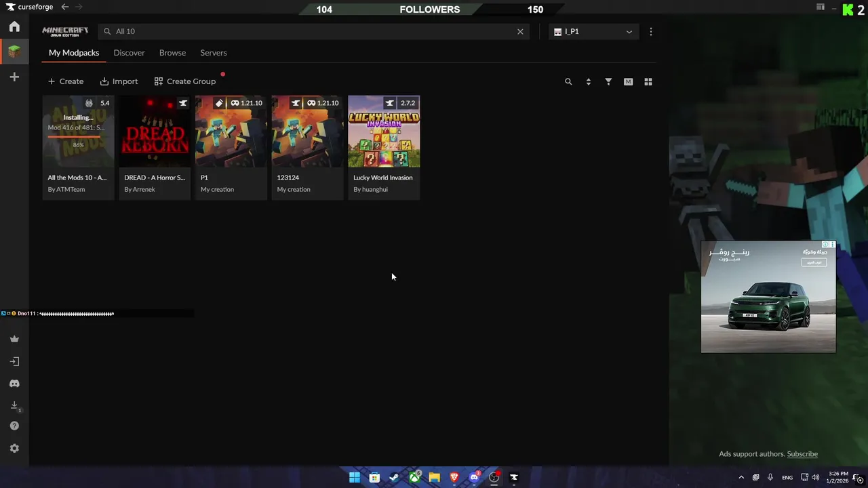This screenshot has height=488, width=868.
Task: Switch to grid layout view icon
Action: pos(648,81)
